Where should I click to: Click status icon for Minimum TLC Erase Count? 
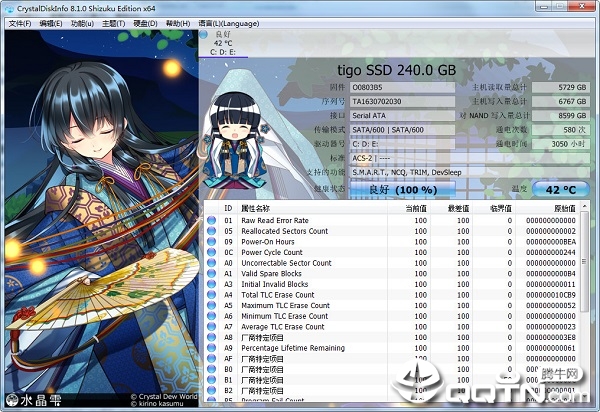pos(211,316)
